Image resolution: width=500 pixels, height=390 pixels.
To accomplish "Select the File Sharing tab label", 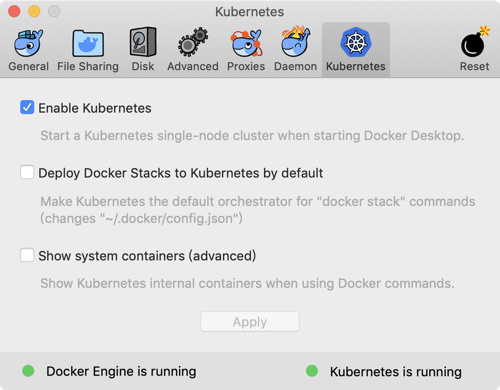I will pyautogui.click(x=88, y=66).
